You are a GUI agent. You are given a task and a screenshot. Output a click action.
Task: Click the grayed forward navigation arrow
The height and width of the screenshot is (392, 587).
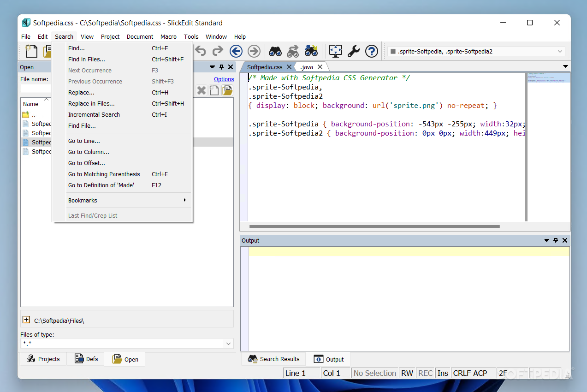point(254,51)
